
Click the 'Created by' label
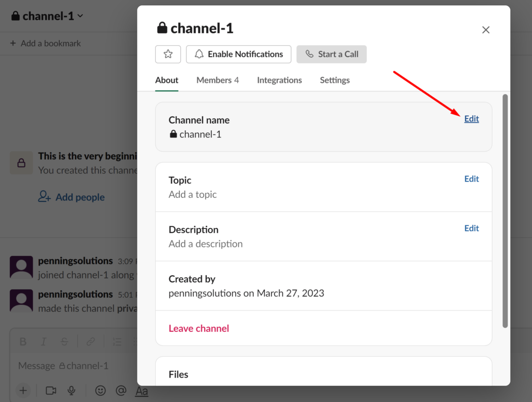[x=192, y=279]
